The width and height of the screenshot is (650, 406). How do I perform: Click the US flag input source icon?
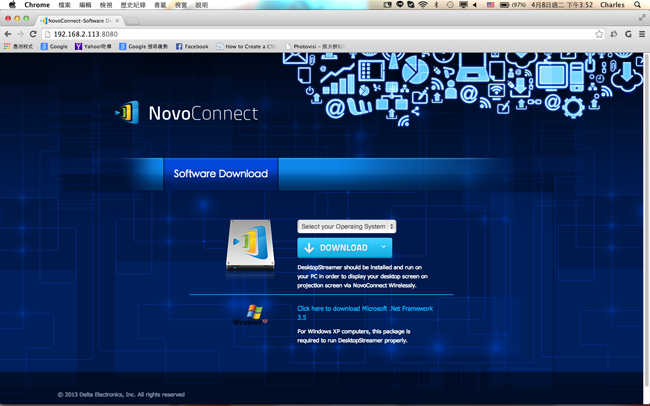490,5
